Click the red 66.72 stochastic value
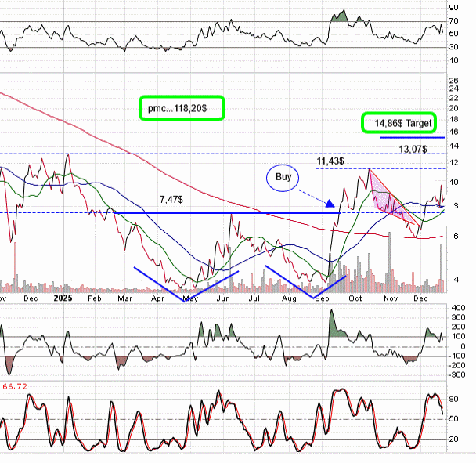This screenshot has width=476, height=463. (16, 386)
